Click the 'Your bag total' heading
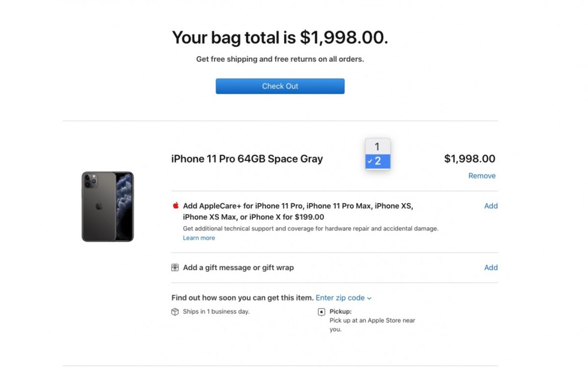588x369 pixels. tap(280, 37)
